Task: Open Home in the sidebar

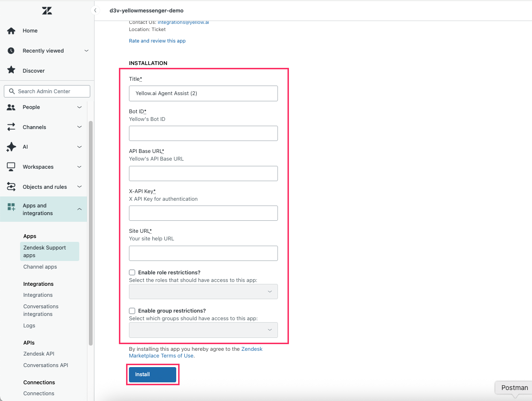Action: 30,31
